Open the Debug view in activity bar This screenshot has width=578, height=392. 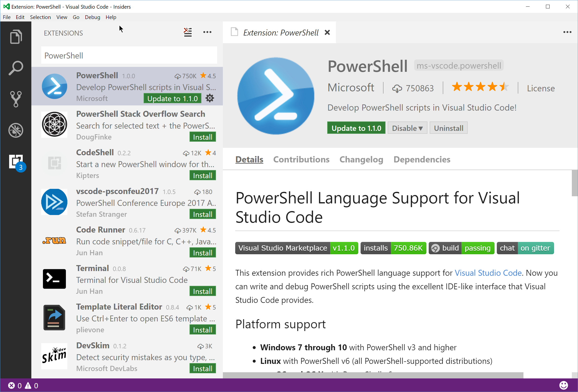coord(16,130)
